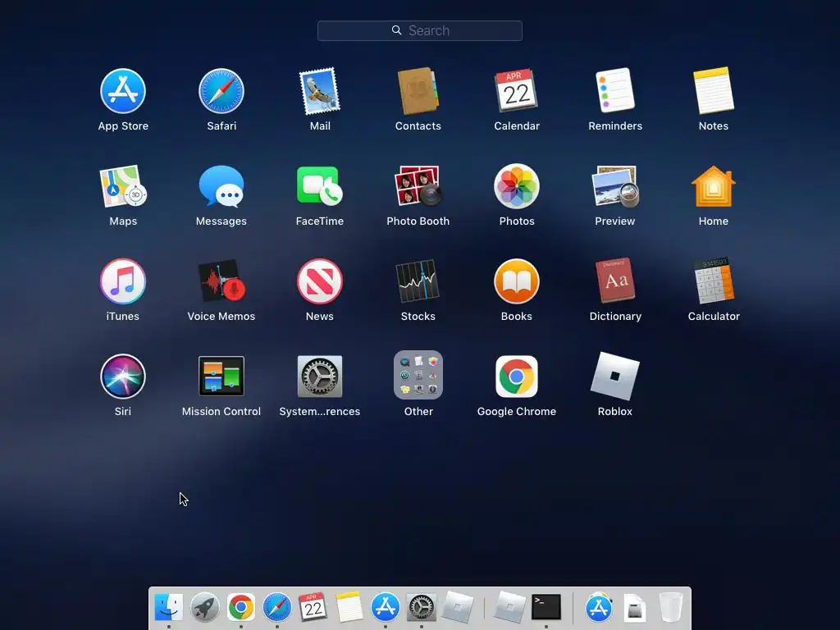This screenshot has height=630, width=840.
Task: Open System Preferences in the Launchpad grid
Action: (320, 377)
